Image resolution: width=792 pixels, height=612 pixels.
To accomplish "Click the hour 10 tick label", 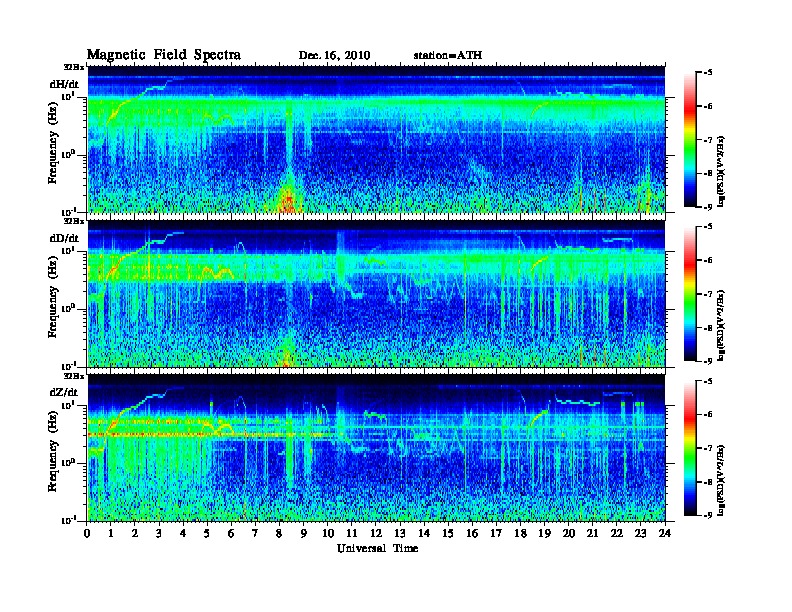I will (328, 533).
